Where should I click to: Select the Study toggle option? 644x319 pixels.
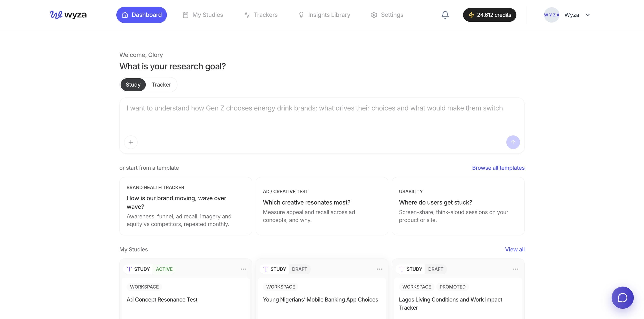click(x=133, y=84)
